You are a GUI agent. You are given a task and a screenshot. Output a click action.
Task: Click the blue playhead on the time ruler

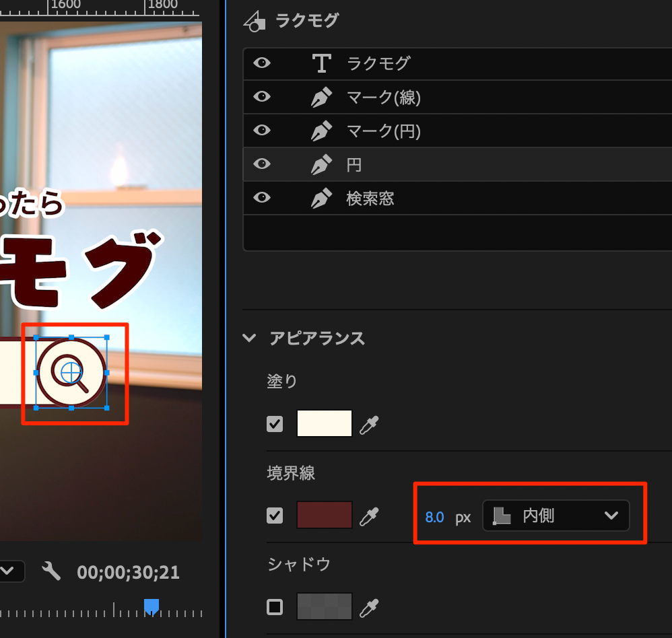[152, 606]
